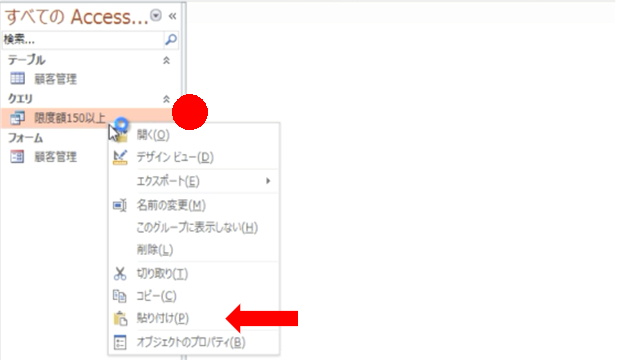Click the 顧客管理 table icon
640x360 pixels.
18,78
